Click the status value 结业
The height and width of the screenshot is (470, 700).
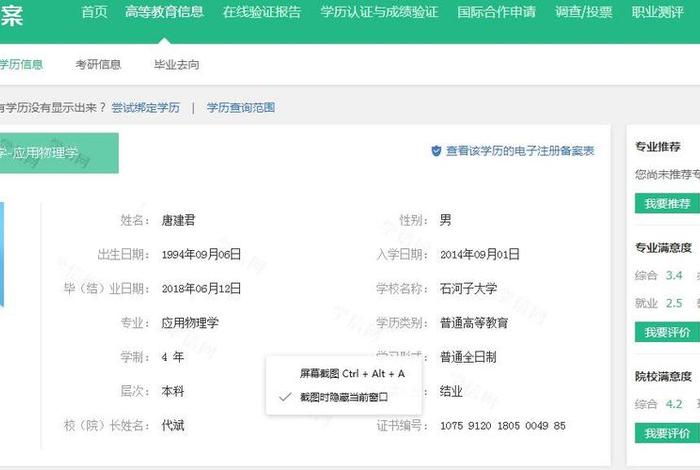(x=451, y=391)
